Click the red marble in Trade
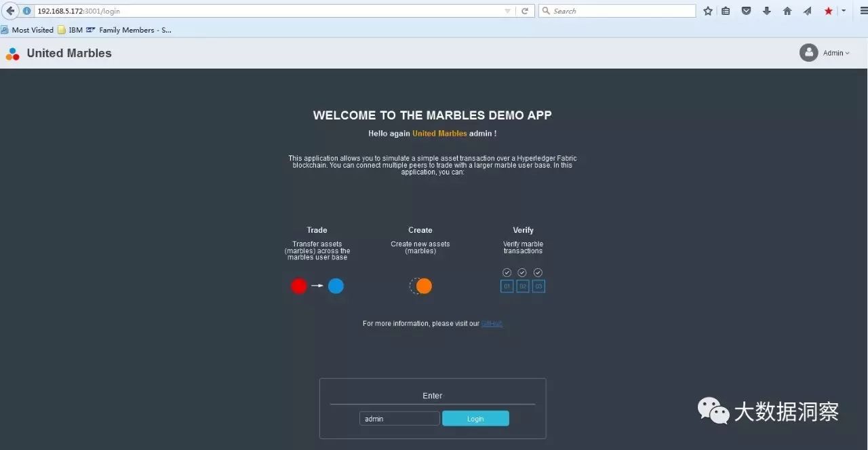 [299, 286]
